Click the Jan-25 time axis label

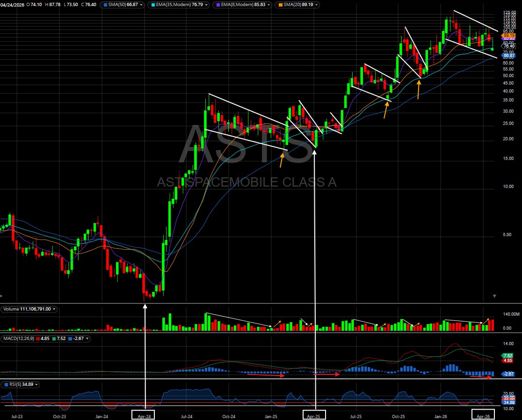pos(271,416)
